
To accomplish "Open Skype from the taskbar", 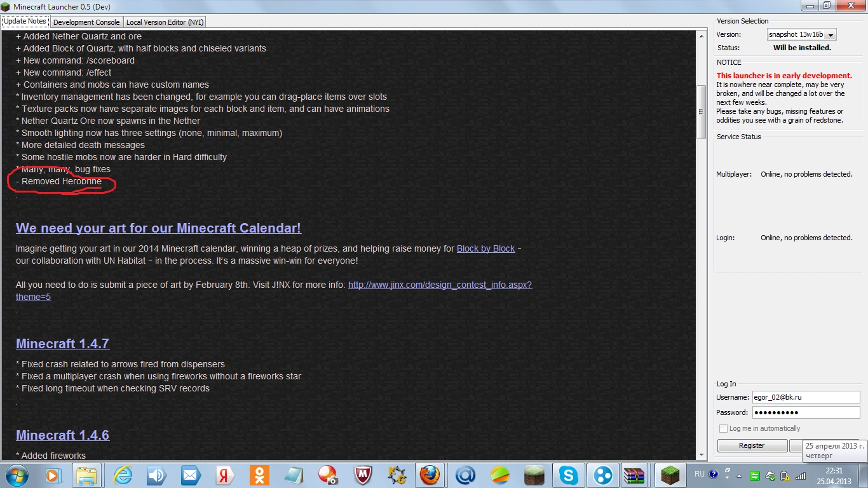I will pos(568,475).
